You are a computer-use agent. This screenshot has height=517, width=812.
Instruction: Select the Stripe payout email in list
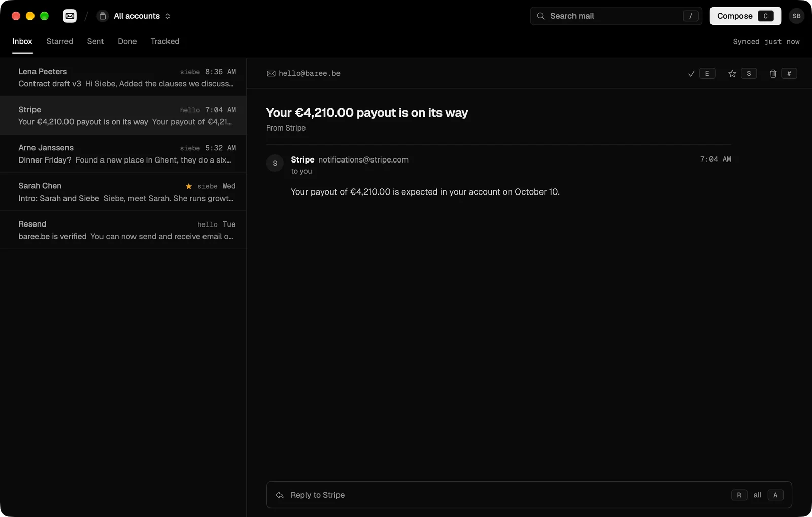click(x=123, y=116)
